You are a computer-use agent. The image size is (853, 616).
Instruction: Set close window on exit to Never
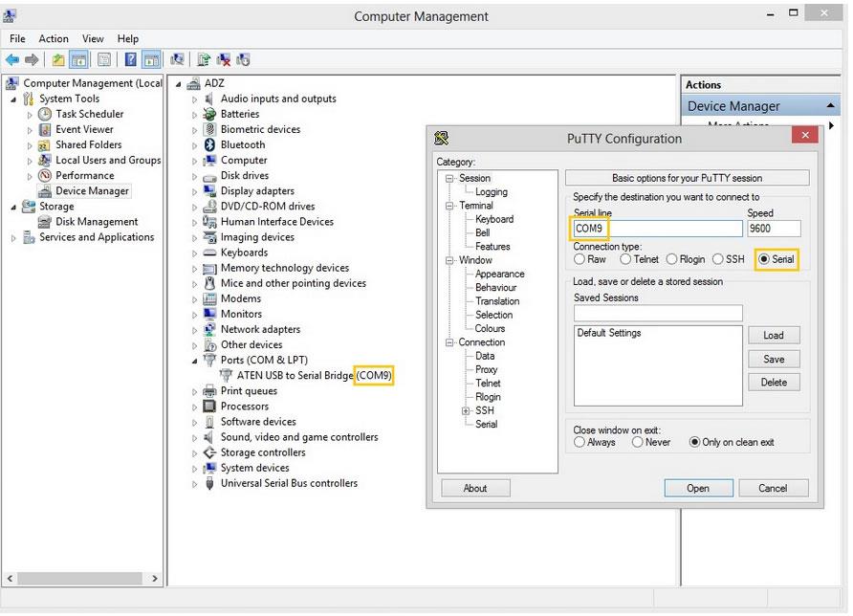click(x=638, y=443)
